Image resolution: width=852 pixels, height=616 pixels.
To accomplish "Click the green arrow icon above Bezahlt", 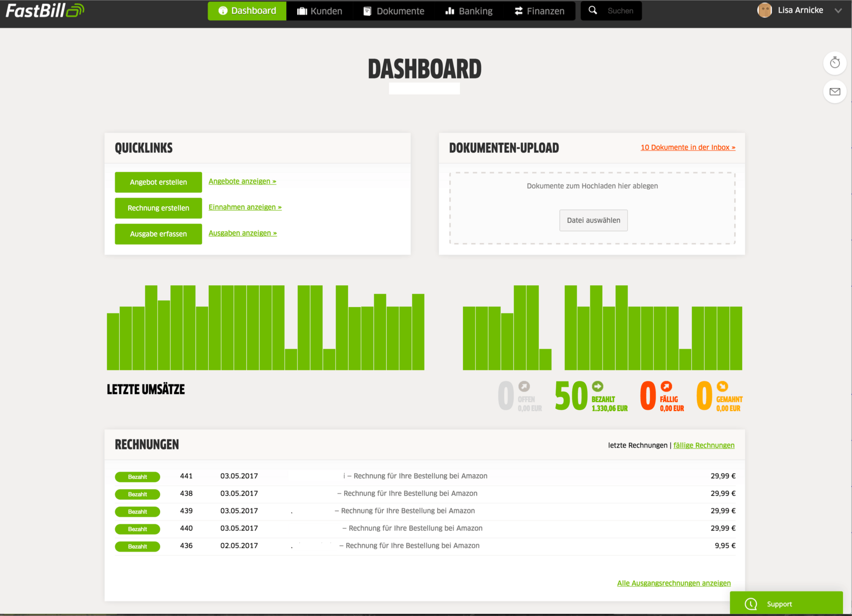I will click(598, 386).
